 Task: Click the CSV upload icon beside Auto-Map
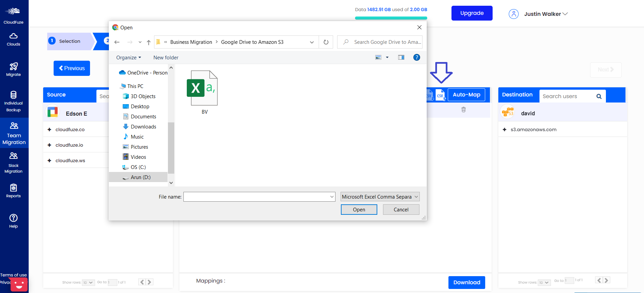coord(440,95)
